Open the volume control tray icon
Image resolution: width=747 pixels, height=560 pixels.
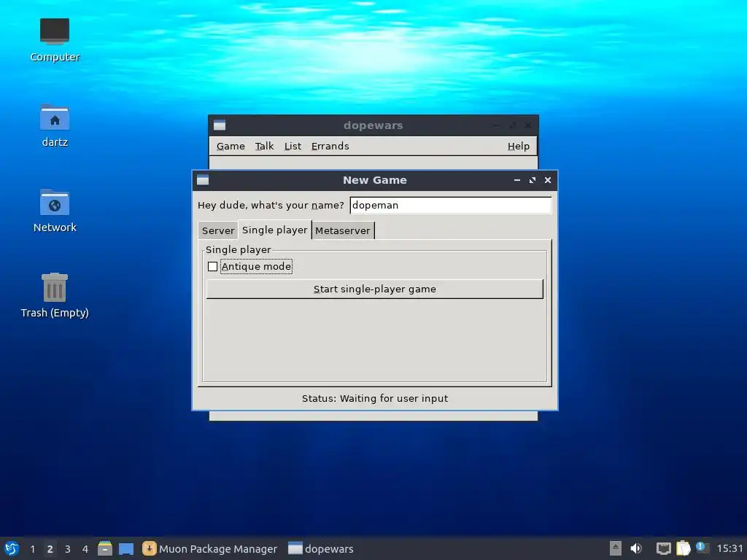(x=636, y=548)
